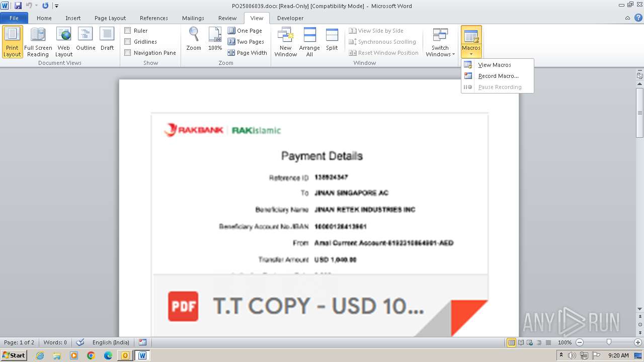Click Words: 0 status indicator
This screenshot has height=362, width=644.
click(x=55, y=342)
